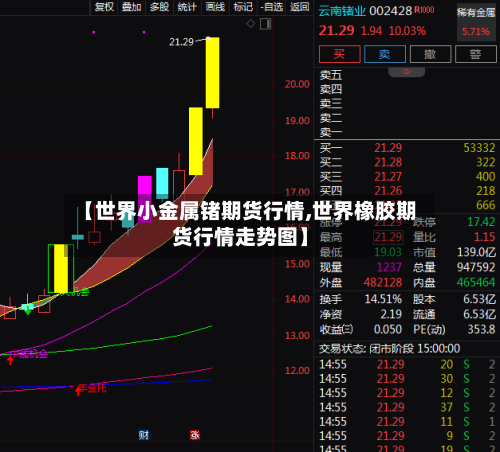Open the 复权 toolbar option
500x452 pixels.
(x=104, y=7)
